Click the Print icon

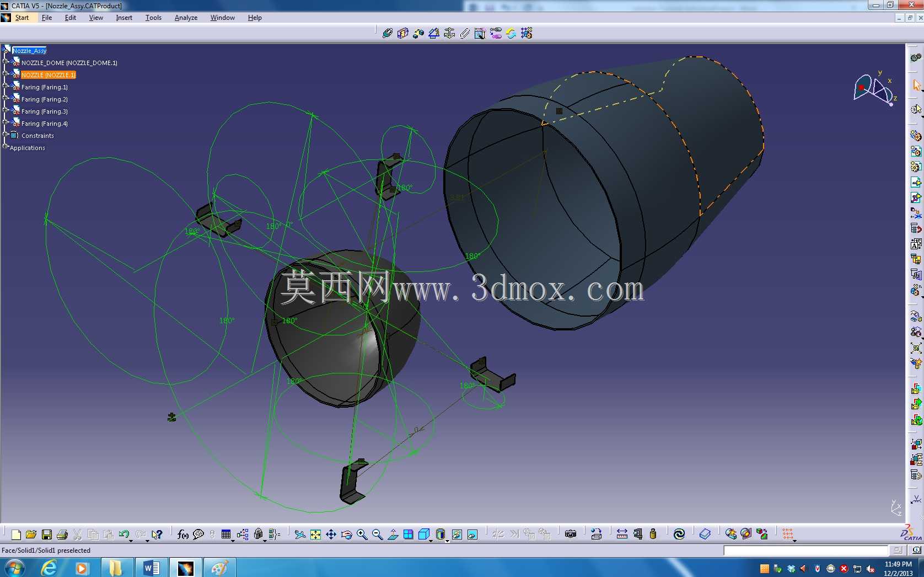click(x=62, y=534)
